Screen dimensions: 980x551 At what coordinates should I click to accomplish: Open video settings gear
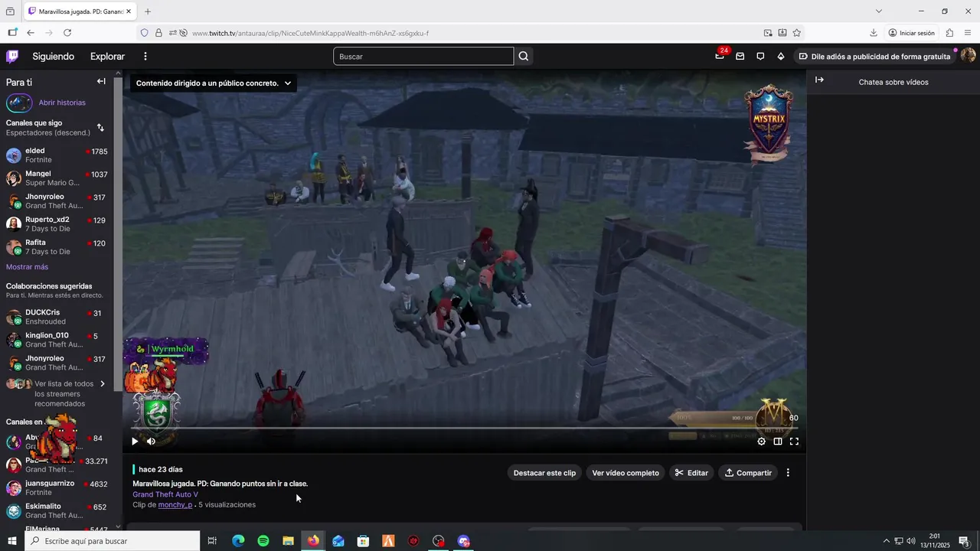[761, 441]
